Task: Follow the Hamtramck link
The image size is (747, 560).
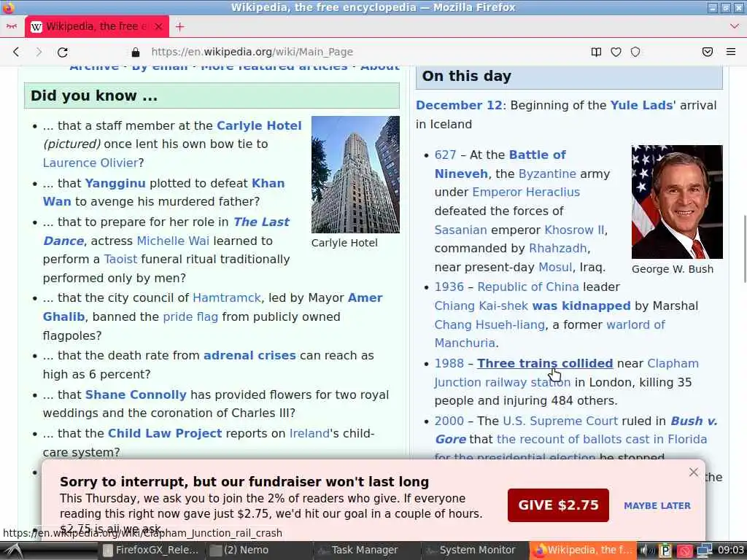Action: (x=227, y=298)
